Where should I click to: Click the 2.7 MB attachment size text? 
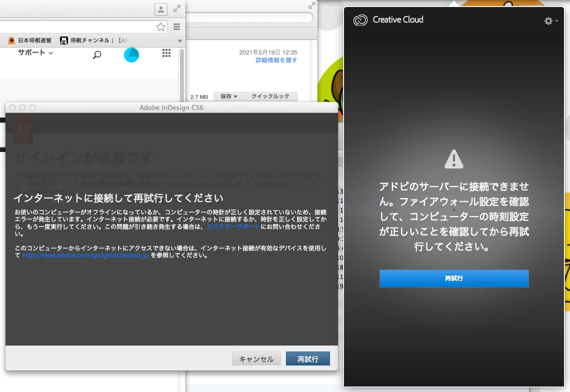[199, 97]
